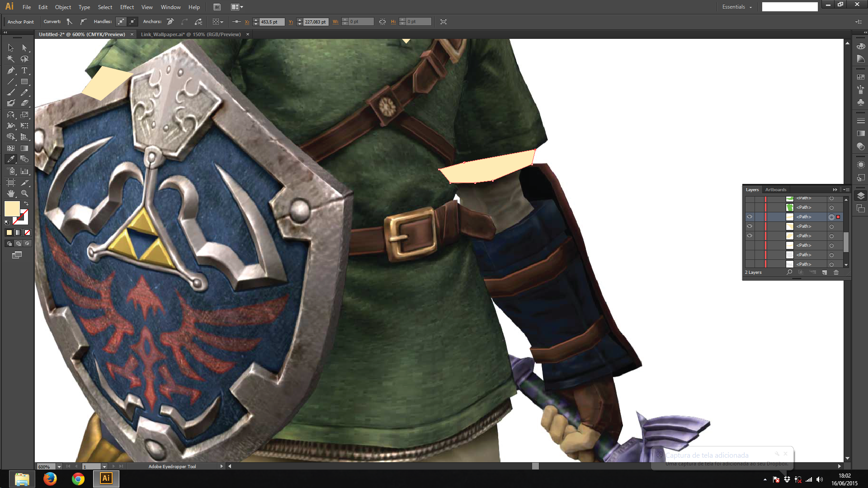
Task: Set paint mode to Gradient
Action: point(18,233)
